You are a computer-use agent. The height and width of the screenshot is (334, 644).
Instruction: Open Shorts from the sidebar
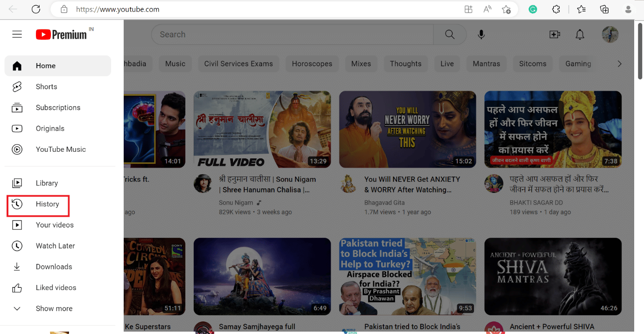click(x=17, y=86)
